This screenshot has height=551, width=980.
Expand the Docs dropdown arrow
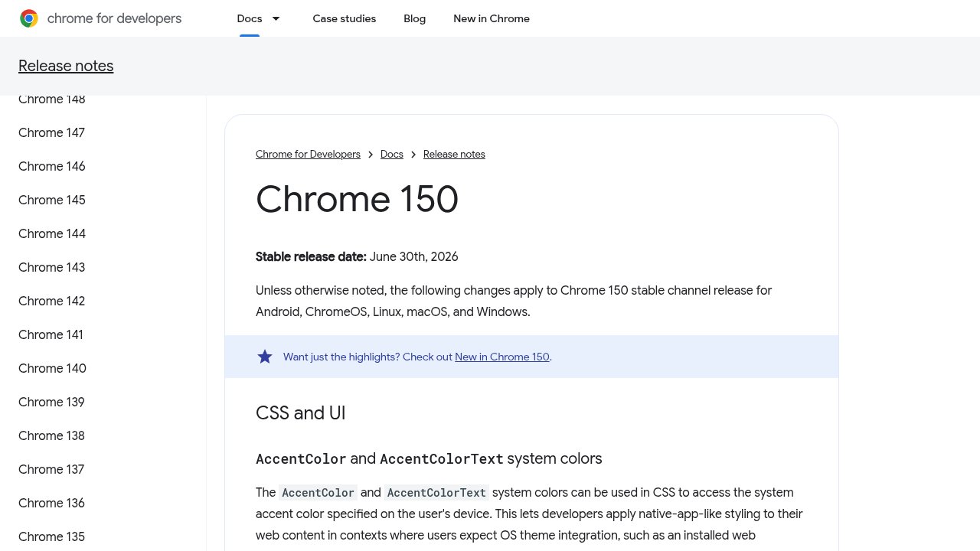(x=276, y=18)
